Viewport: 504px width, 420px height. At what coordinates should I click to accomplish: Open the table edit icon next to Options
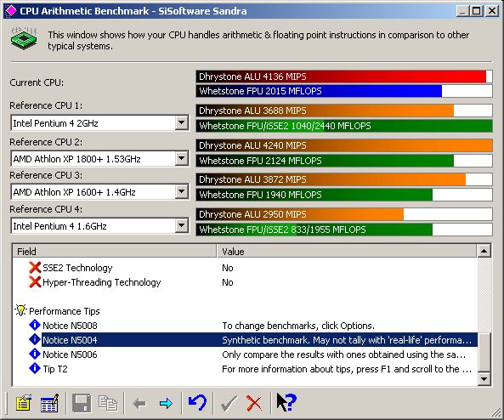click(50, 403)
